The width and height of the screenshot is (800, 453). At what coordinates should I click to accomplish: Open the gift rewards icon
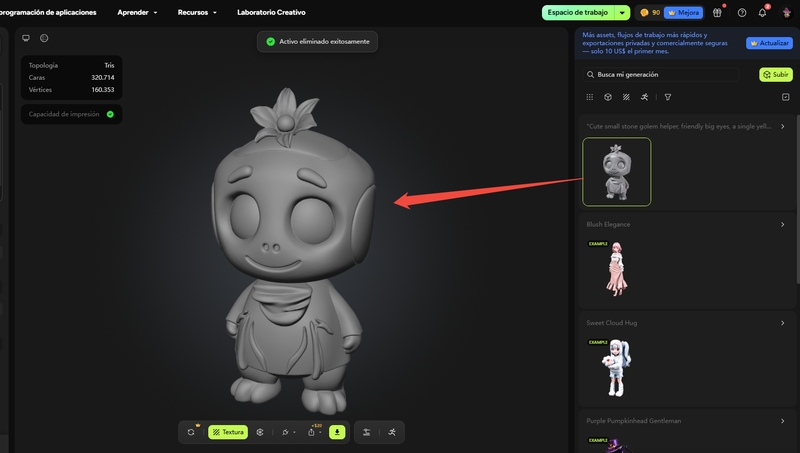(717, 12)
